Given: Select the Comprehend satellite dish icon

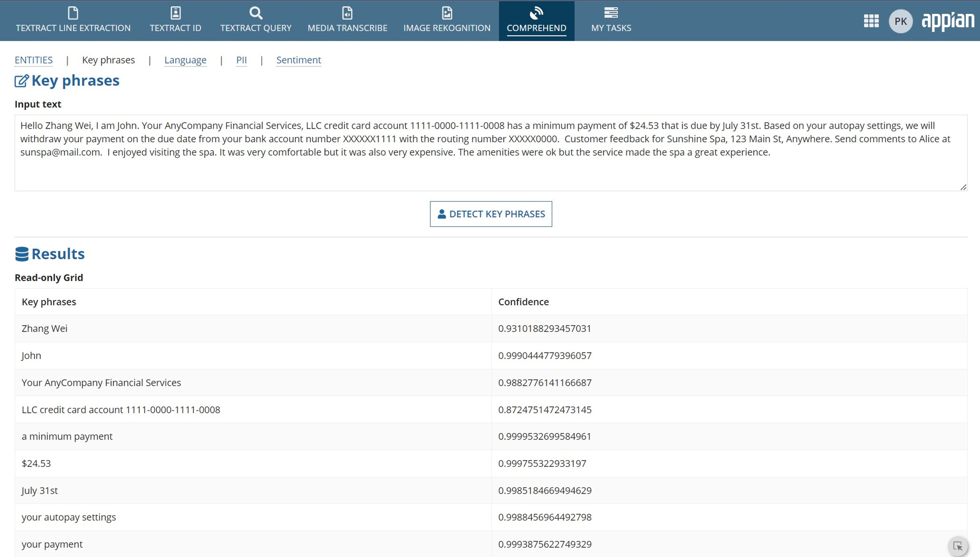Looking at the screenshot, I should 536,13.
